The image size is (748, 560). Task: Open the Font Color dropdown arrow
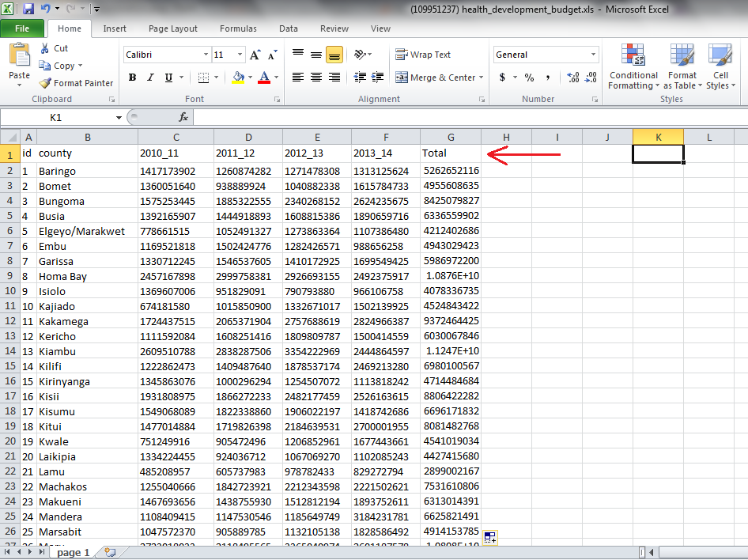[x=276, y=78]
